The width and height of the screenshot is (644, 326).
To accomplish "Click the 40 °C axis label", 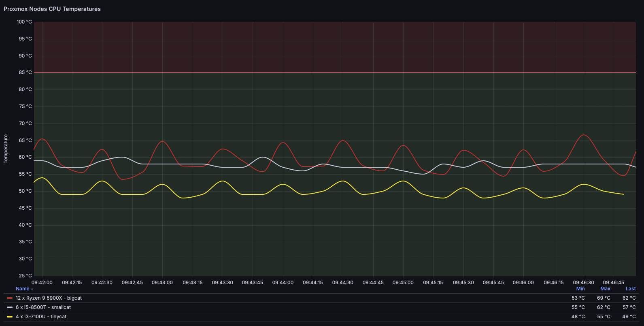I will click(25, 225).
